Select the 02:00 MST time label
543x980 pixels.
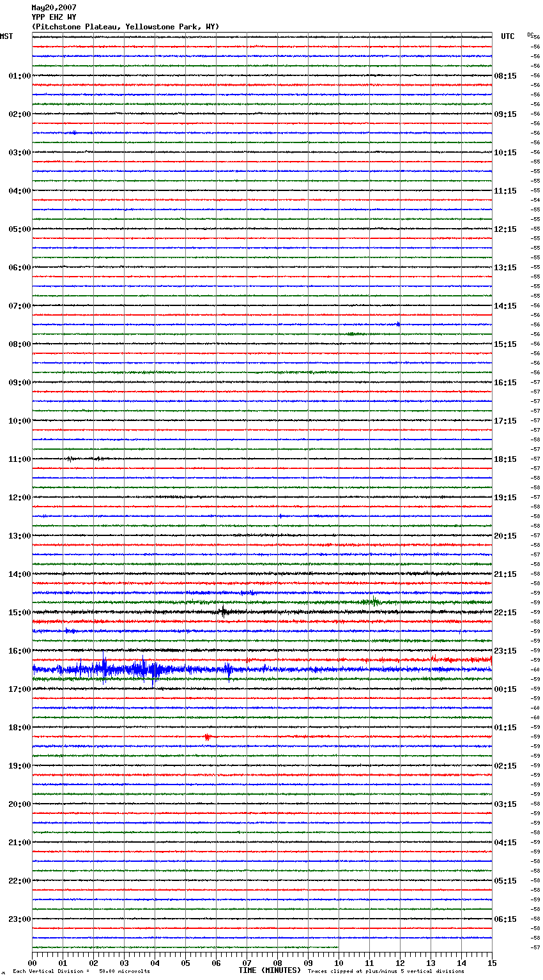(20, 114)
